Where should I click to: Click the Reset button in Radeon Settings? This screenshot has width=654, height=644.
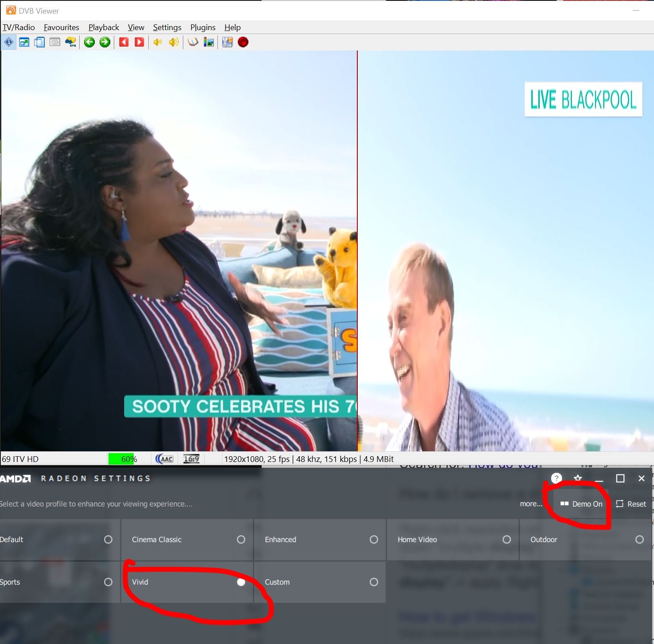tap(631, 504)
